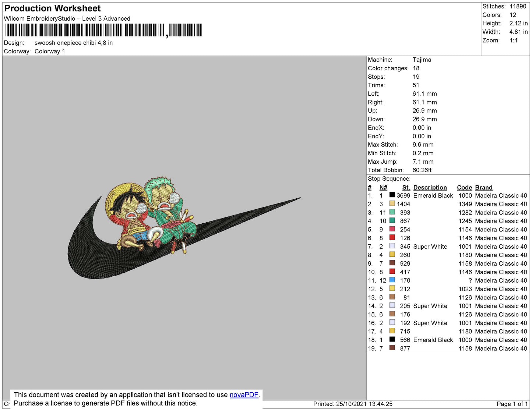
Task: Click the Page 1 of 1 indicator
Action: pyautogui.click(x=512, y=404)
